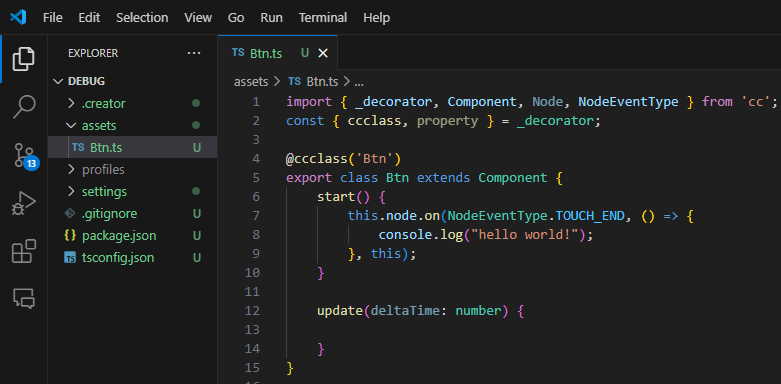
Task: Expand the profiles folder
Action: (71, 169)
